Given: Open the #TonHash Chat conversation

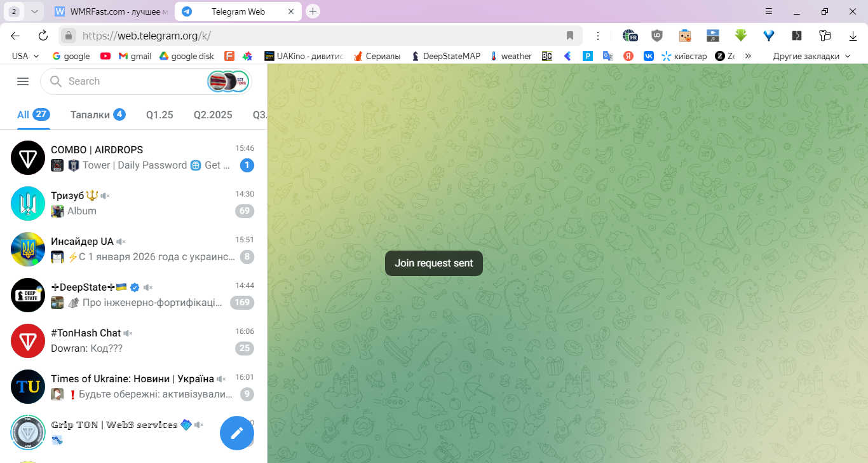Looking at the screenshot, I should coord(133,341).
